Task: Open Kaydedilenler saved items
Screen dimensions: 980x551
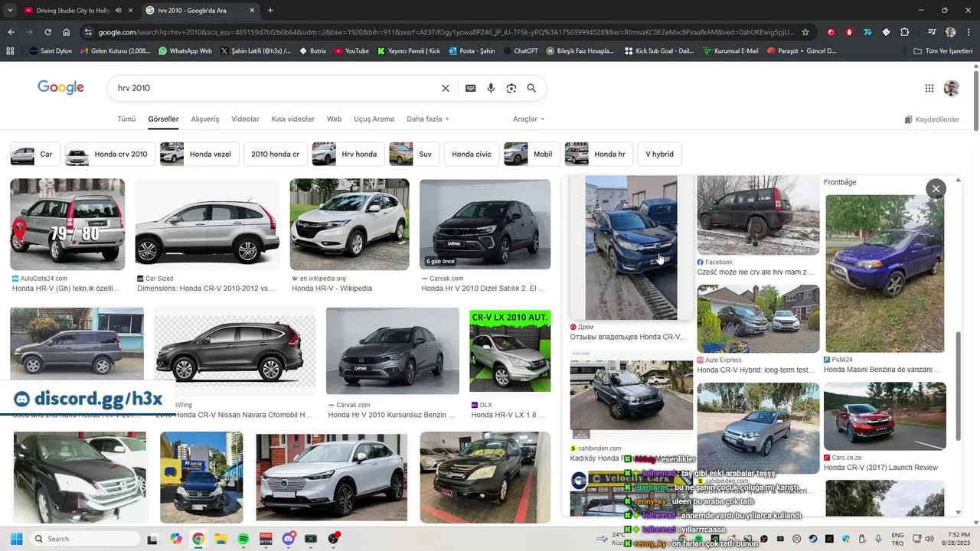Action: point(932,119)
